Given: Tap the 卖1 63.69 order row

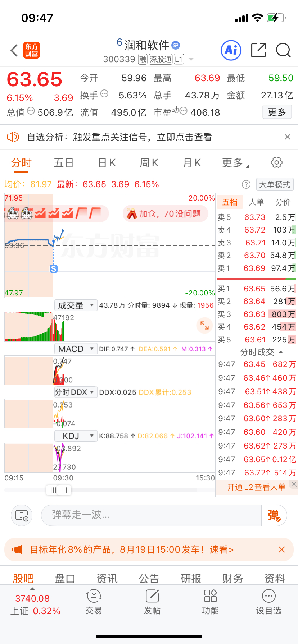Looking at the screenshot, I should (x=256, y=268).
